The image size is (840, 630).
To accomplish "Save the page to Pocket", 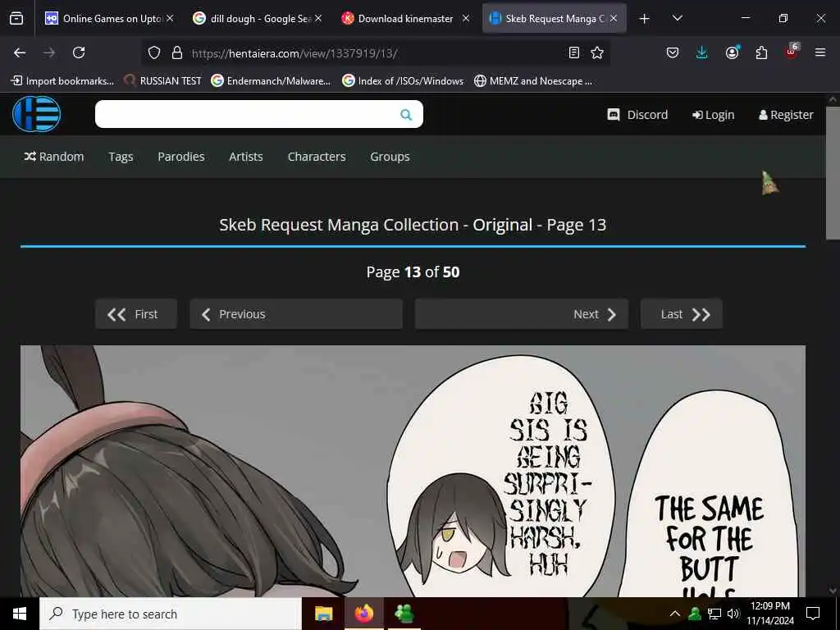I will (x=673, y=52).
